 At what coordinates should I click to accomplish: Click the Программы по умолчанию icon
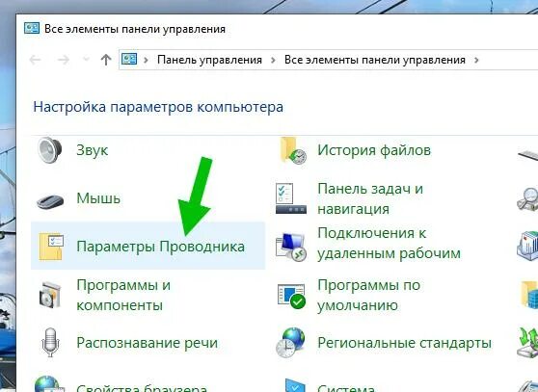pyautogui.click(x=291, y=296)
